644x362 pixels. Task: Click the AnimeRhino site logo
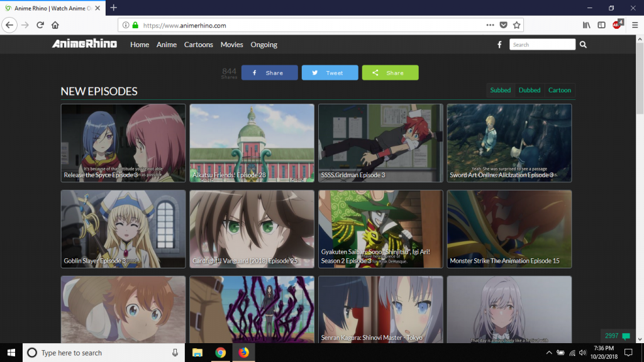(x=84, y=44)
